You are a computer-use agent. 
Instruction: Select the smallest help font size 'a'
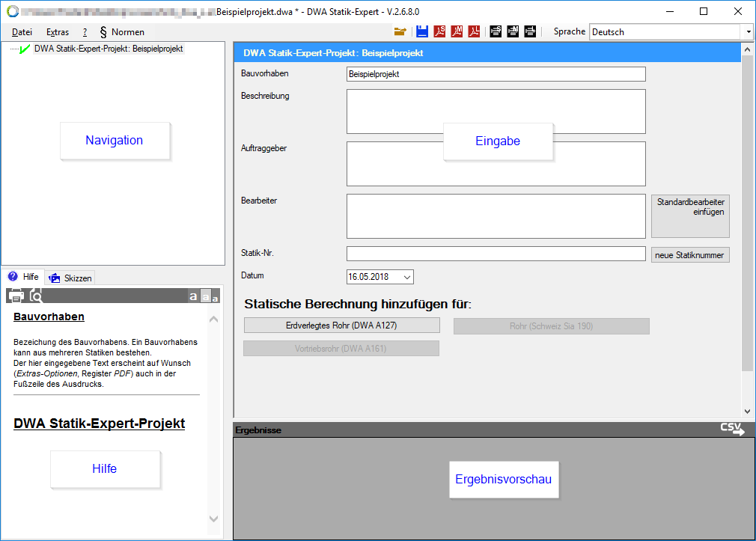coord(216,299)
